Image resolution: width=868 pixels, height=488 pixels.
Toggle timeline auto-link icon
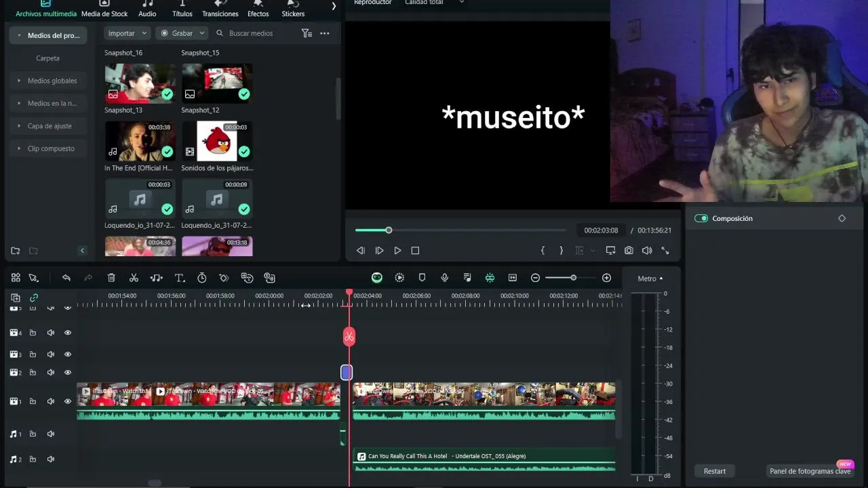(x=34, y=298)
